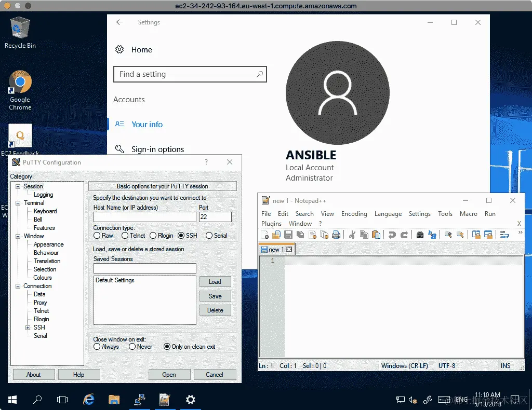Click the Delete session button in PuTTY
The width and height of the screenshot is (532, 410).
pos(215,310)
